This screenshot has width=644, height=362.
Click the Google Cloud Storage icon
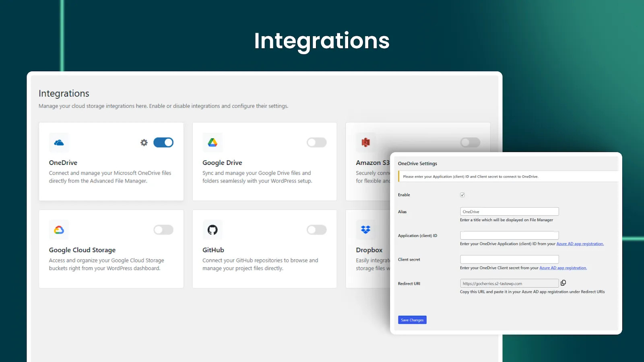point(59,230)
